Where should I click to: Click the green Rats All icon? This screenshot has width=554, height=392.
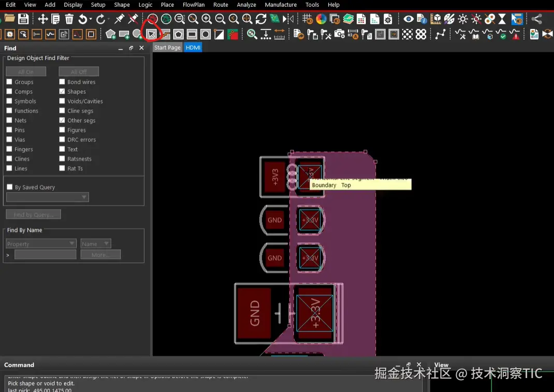point(166,19)
